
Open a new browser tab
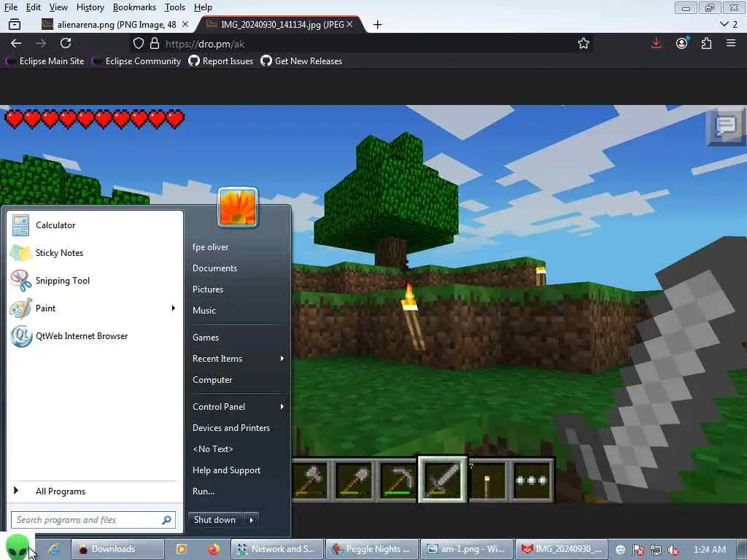pyautogui.click(x=377, y=24)
